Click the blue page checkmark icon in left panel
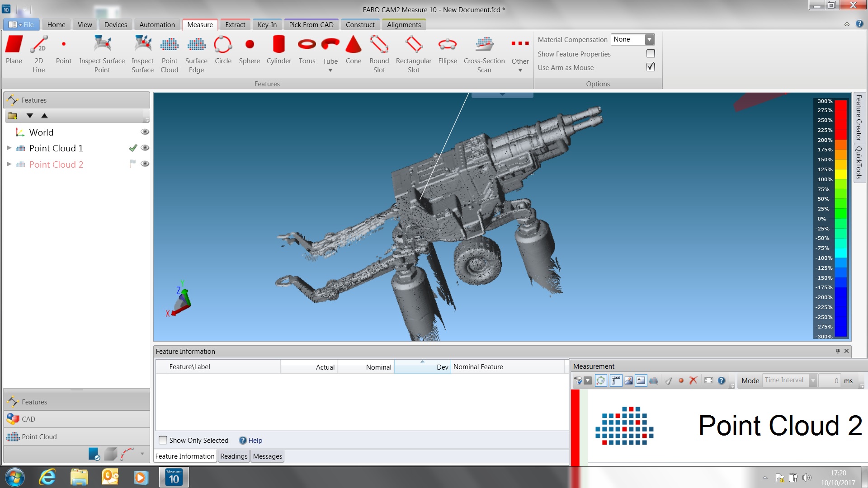This screenshot has width=868, height=488. pos(94,454)
